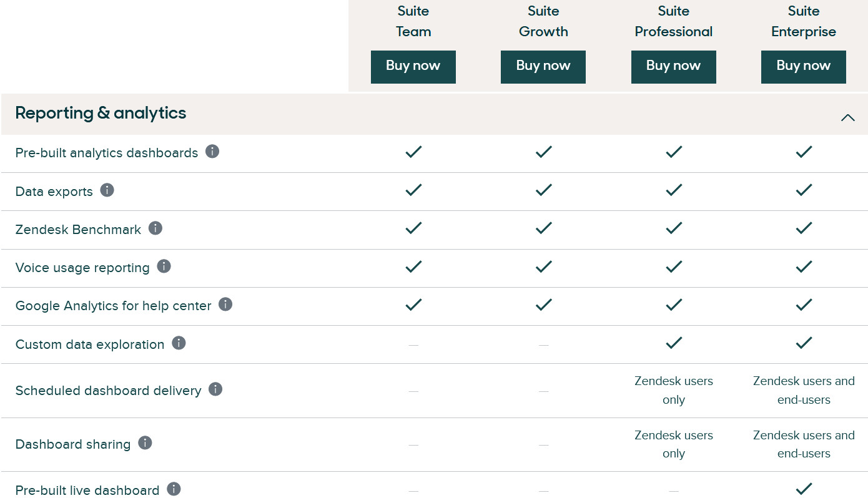
Task: Click Enterprise 'Zendesk users and end-users' in Scheduled delivery
Action: tap(804, 391)
